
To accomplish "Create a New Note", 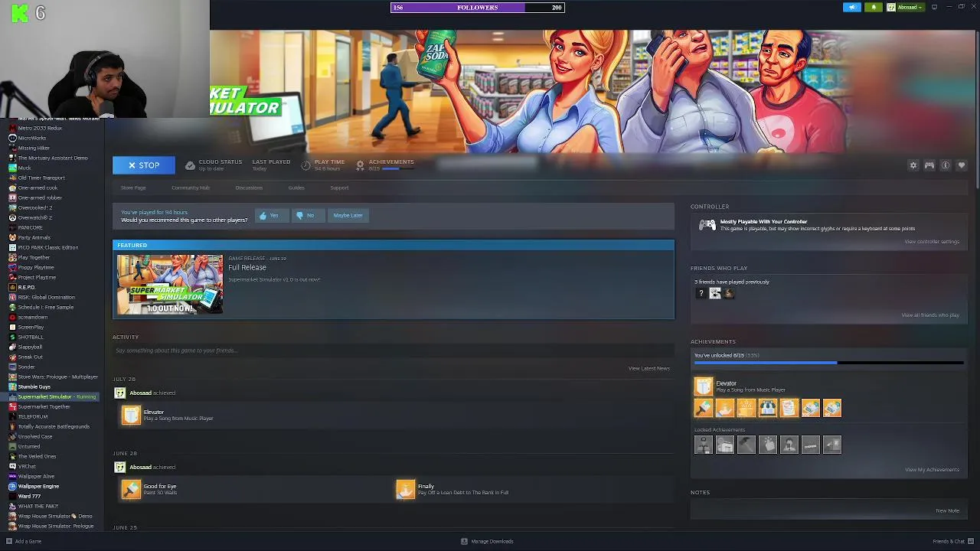I will (x=947, y=510).
